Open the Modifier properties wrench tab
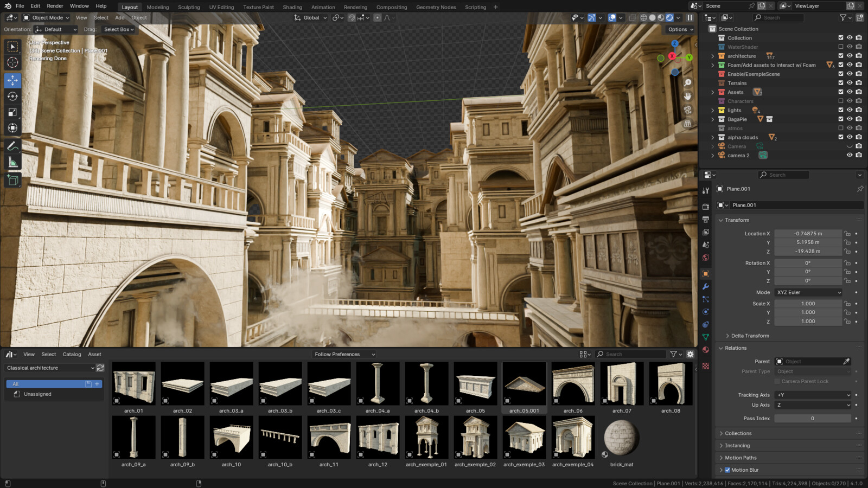868x488 pixels. [x=706, y=287]
